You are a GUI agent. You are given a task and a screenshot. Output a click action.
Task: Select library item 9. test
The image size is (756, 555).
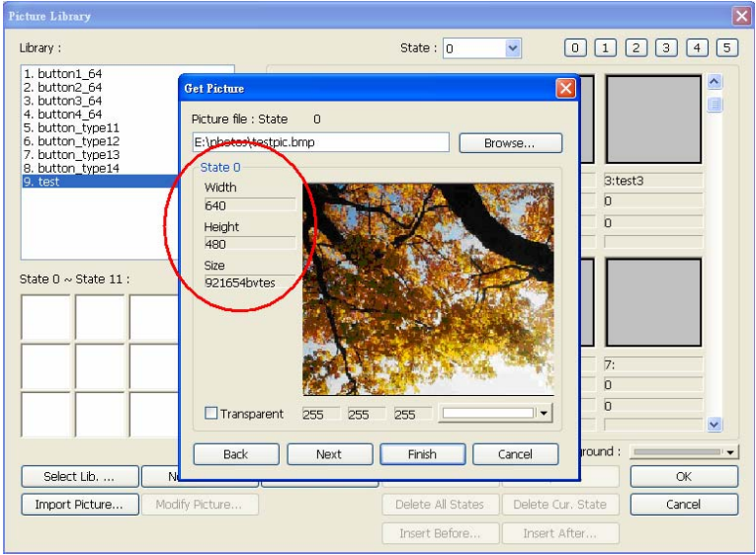coord(101,182)
